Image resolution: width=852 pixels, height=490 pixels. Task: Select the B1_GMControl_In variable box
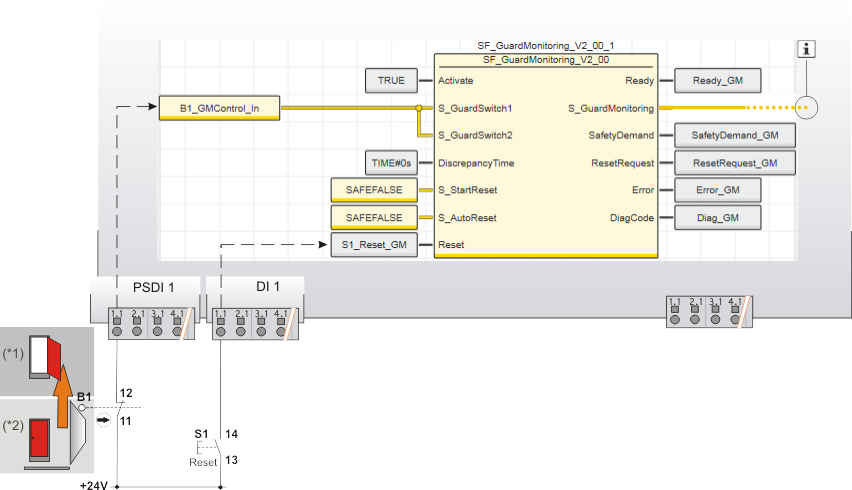click(x=220, y=107)
